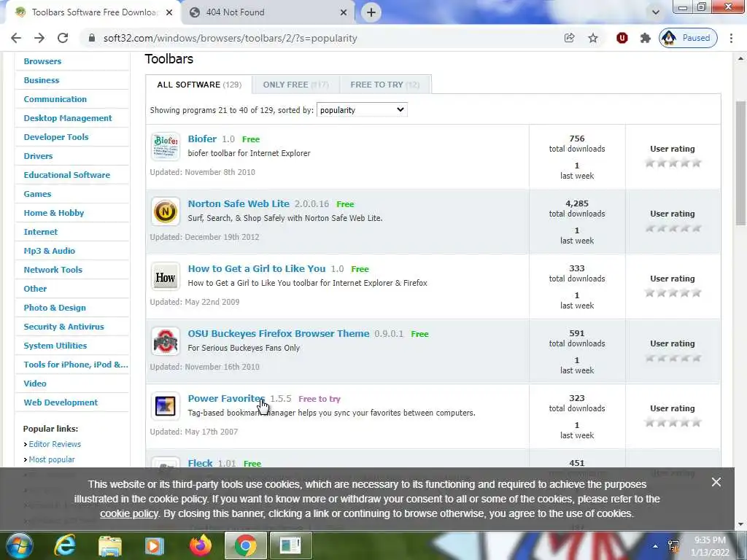747x560 pixels.
Task: Open the Power Favorites link
Action: point(226,399)
